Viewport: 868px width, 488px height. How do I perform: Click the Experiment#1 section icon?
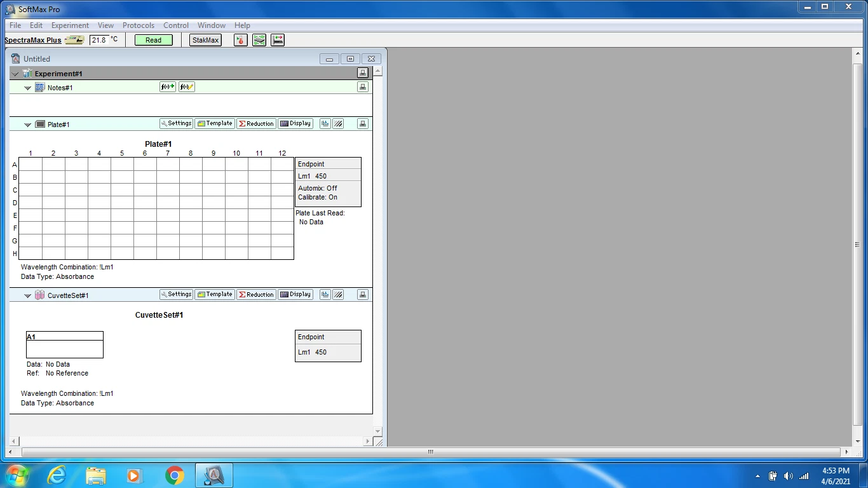tap(27, 74)
